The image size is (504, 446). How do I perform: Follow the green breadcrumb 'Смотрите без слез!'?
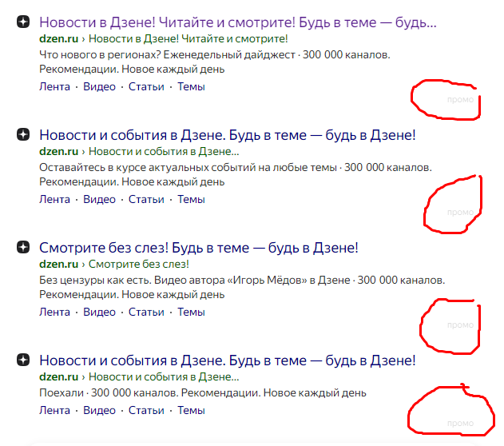pos(139,264)
